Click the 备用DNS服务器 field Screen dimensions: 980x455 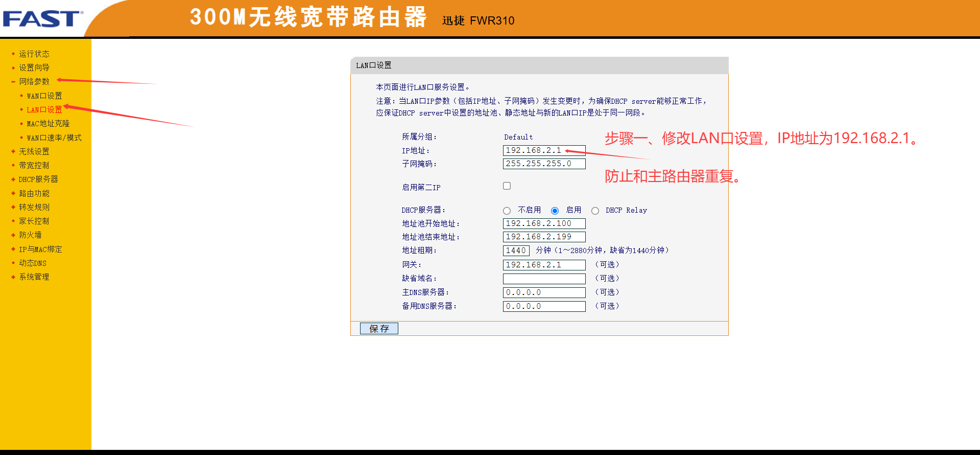pos(544,306)
